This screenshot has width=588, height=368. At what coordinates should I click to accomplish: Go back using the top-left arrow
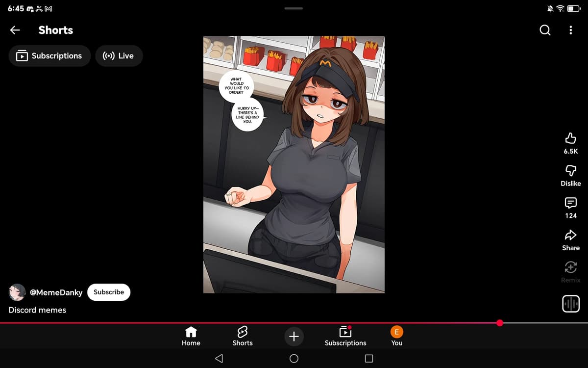[15, 30]
